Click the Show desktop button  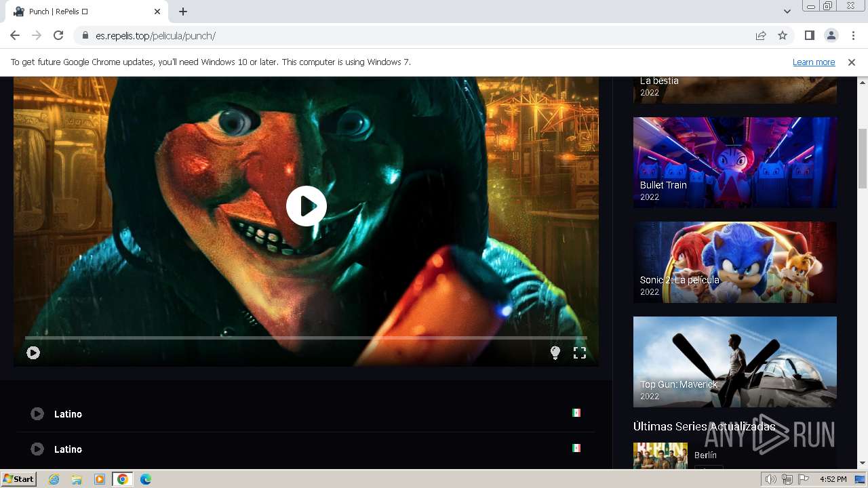[x=861, y=479]
